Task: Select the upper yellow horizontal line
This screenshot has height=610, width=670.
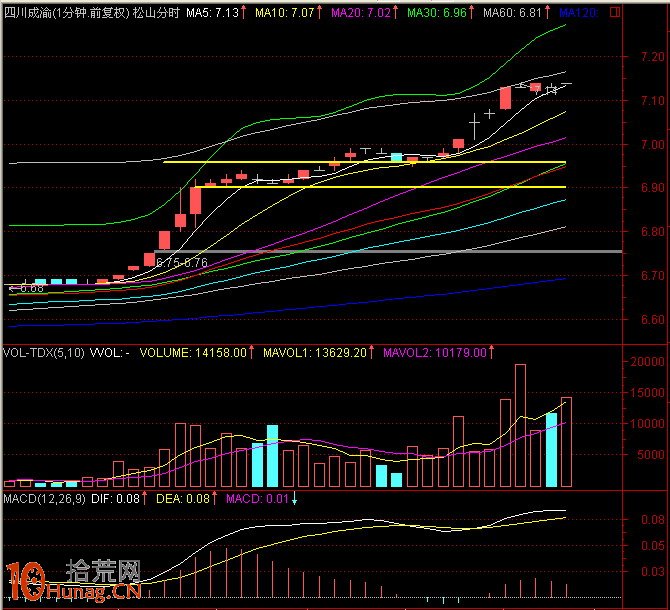Action: pyautogui.click(x=364, y=162)
